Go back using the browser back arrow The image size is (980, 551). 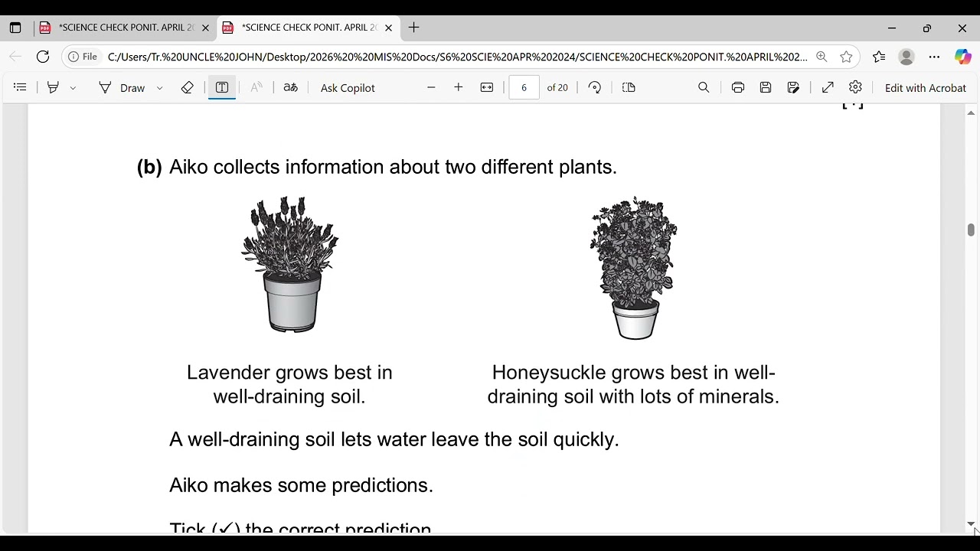(15, 57)
